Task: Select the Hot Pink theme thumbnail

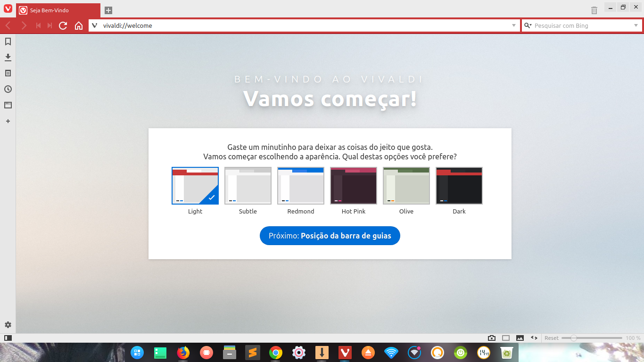Action: pyautogui.click(x=354, y=186)
